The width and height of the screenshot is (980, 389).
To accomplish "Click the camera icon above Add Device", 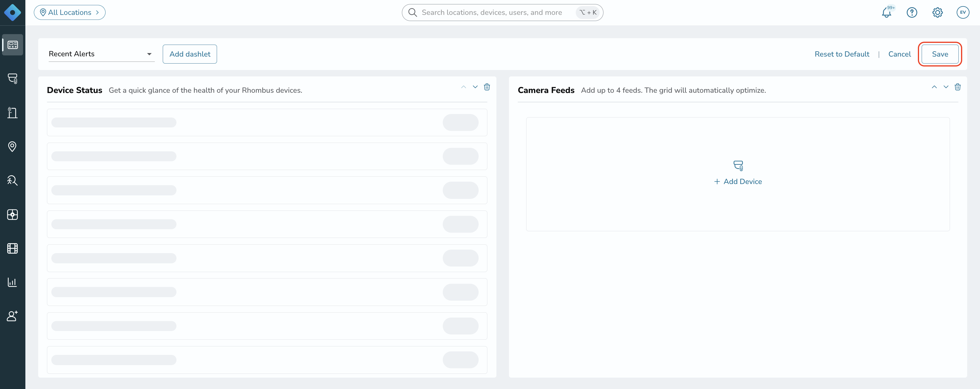I will point(738,166).
